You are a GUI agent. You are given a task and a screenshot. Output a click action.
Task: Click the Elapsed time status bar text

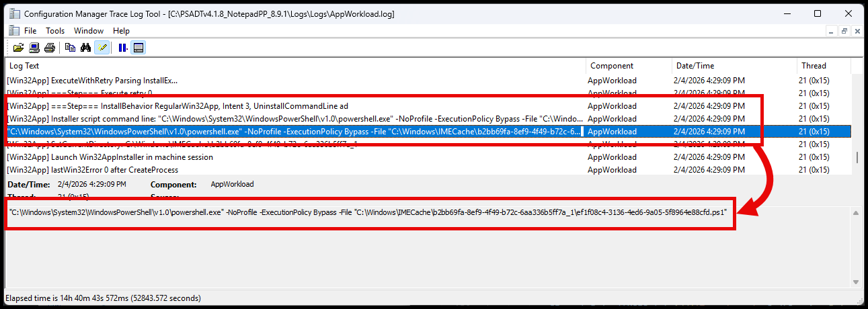103,298
